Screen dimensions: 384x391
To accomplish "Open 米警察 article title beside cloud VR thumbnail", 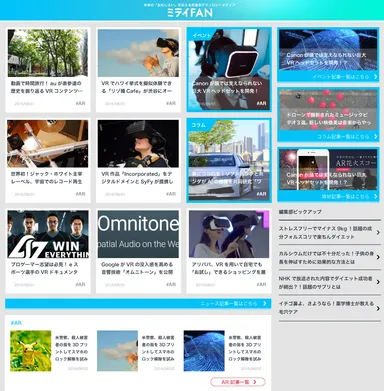I will 158,348.
